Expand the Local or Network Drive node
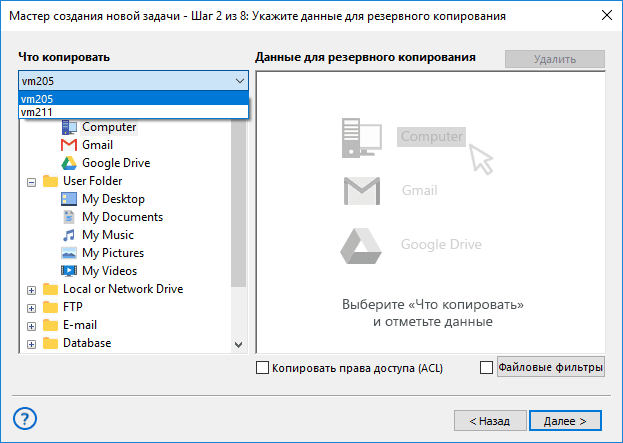 (x=32, y=290)
